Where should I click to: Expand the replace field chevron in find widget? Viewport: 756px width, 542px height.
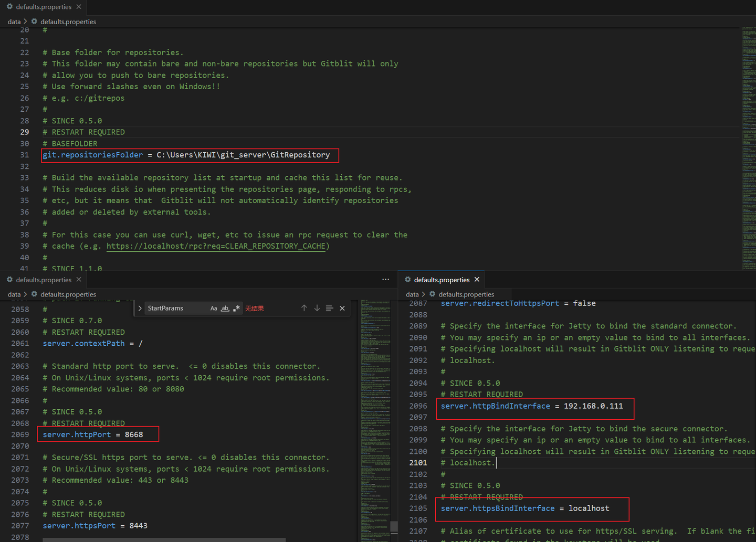(140, 309)
